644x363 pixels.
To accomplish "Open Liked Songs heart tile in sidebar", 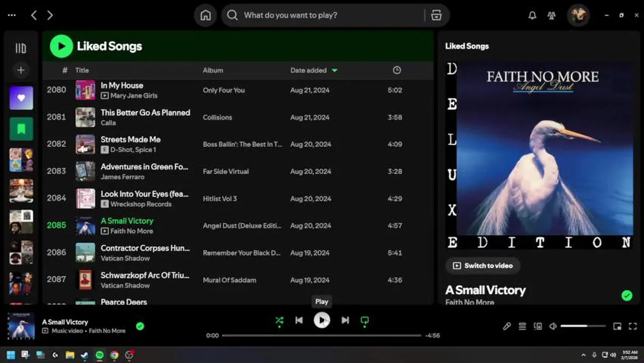I will [x=21, y=98].
